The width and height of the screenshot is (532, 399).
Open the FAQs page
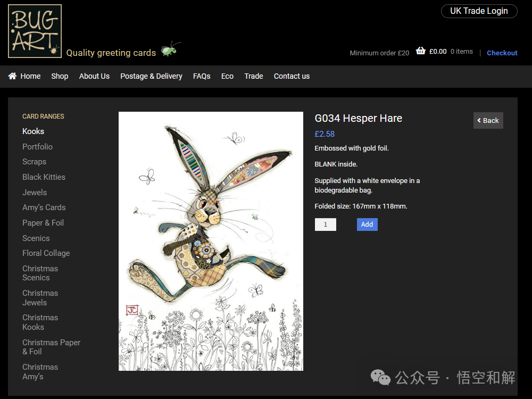point(202,76)
